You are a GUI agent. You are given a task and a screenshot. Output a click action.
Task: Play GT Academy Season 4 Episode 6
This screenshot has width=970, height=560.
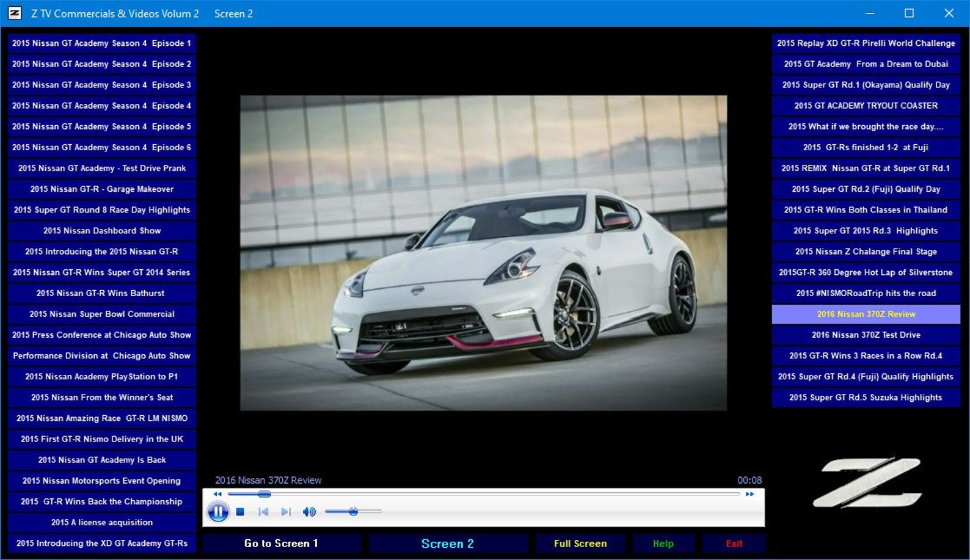click(x=102, y=147)
